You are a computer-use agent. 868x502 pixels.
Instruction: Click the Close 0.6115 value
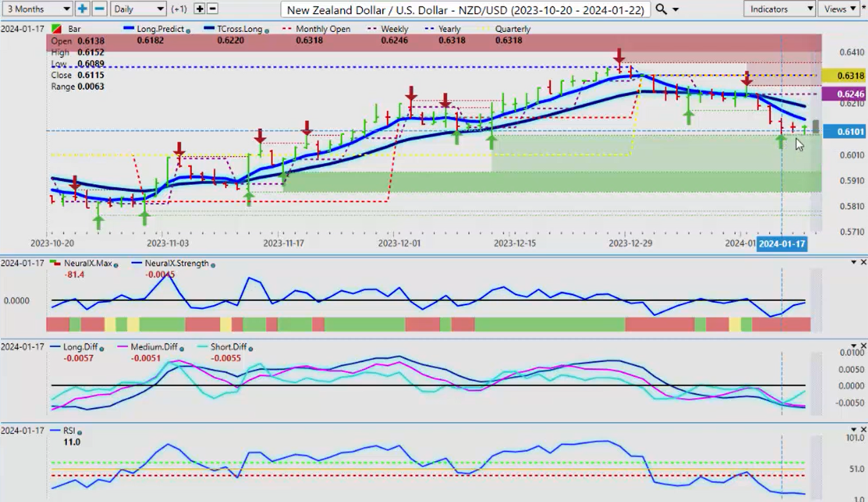91,75
